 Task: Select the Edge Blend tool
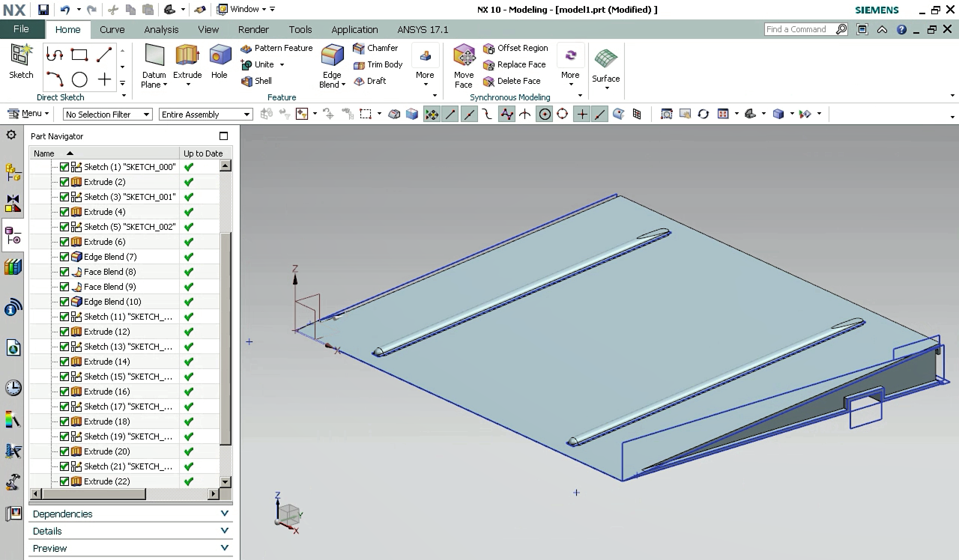click(x=332, y=66)
